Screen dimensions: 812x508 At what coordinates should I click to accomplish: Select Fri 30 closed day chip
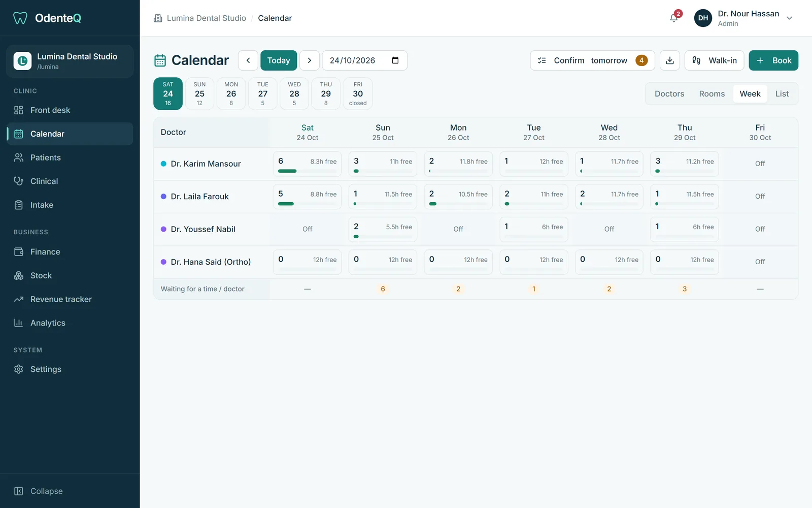pos(358,94)
